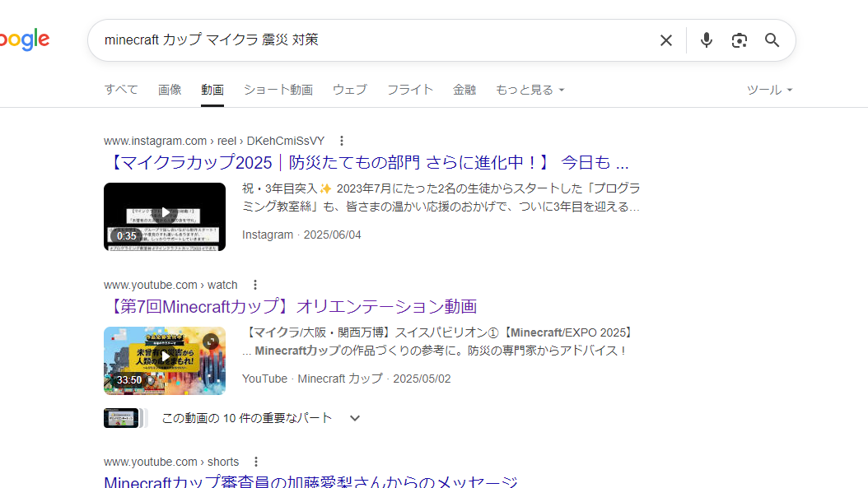Open options menu for YouTube shorts result

257,462
